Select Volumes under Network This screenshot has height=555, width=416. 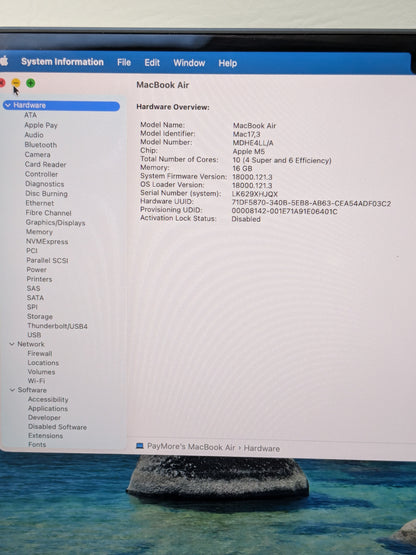[41, 372]
